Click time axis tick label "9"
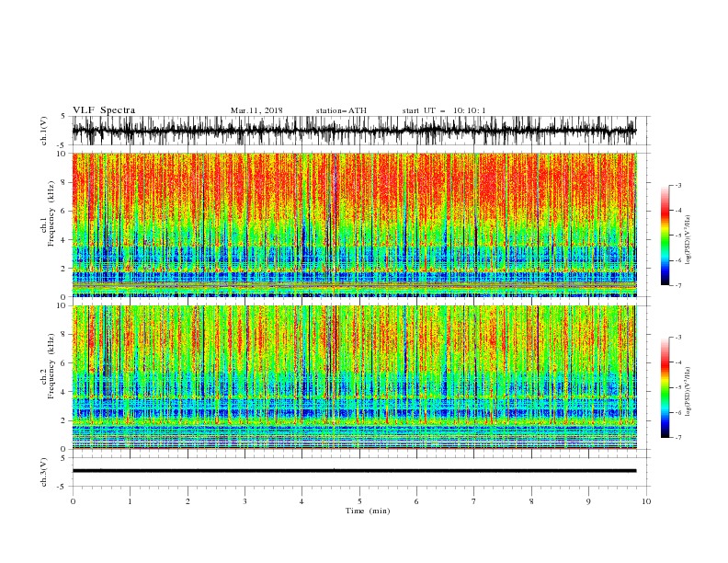728x563 pixels. pos(588,501)
